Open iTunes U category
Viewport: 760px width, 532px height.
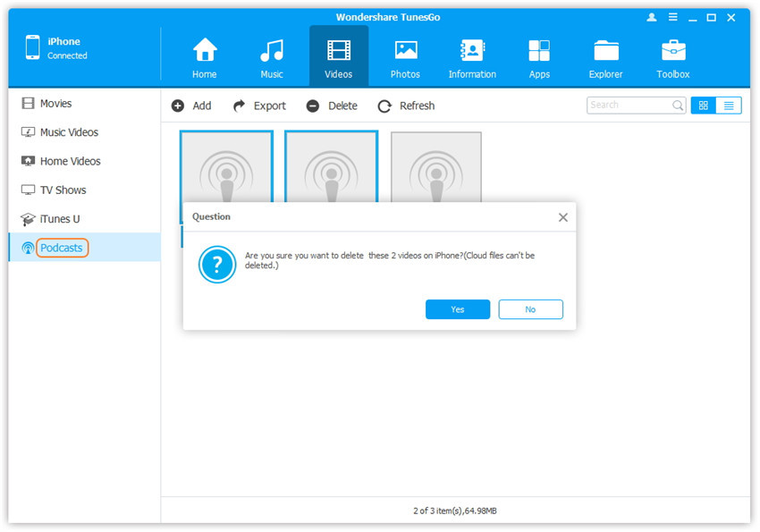coord(60,219)
